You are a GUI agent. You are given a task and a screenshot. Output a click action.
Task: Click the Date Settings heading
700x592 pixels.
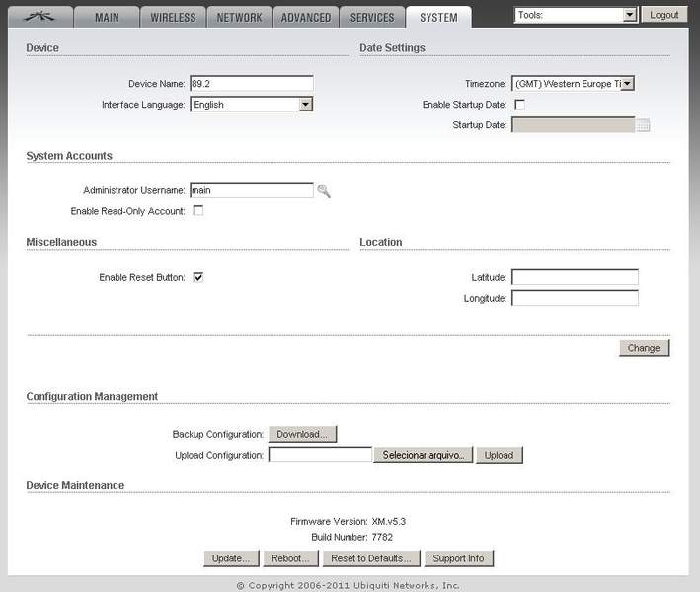[392, 47]
